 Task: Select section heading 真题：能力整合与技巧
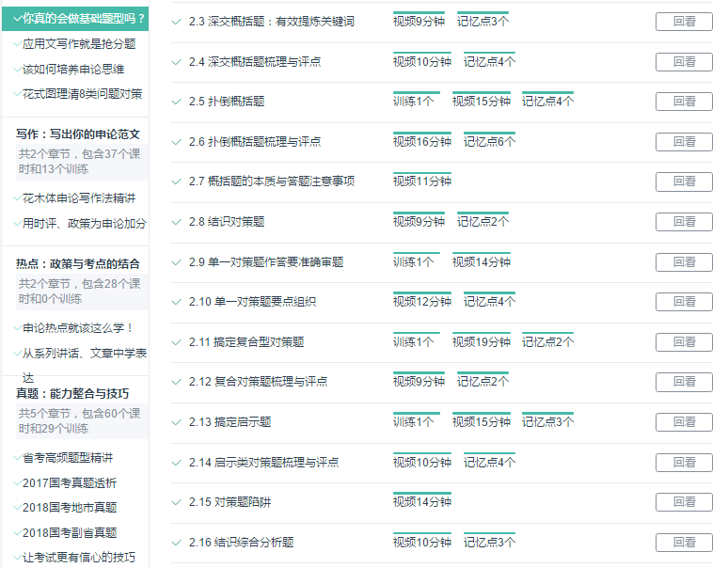[72, 393]
